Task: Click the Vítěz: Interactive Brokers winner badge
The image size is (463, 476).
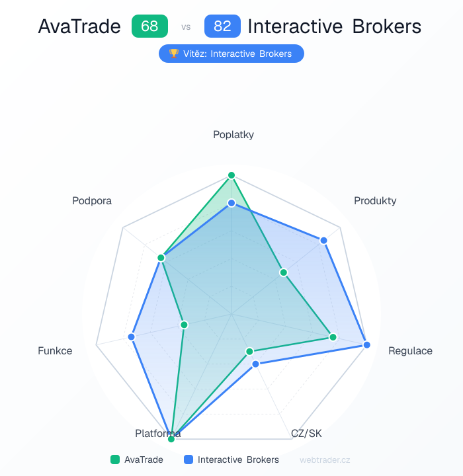Action: [x=232, y=54]
